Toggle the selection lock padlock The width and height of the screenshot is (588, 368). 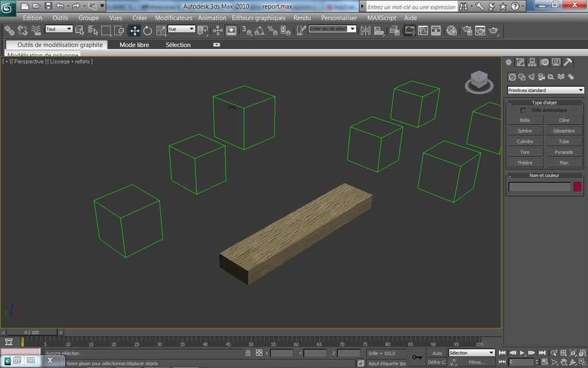pyautogui.click(x=248, y=353)
